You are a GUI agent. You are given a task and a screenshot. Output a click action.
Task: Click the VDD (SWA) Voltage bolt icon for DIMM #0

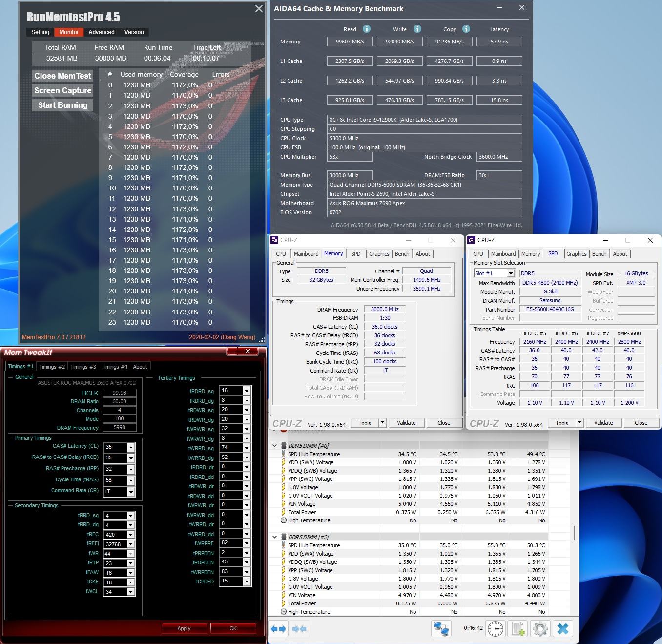point(283,462)
